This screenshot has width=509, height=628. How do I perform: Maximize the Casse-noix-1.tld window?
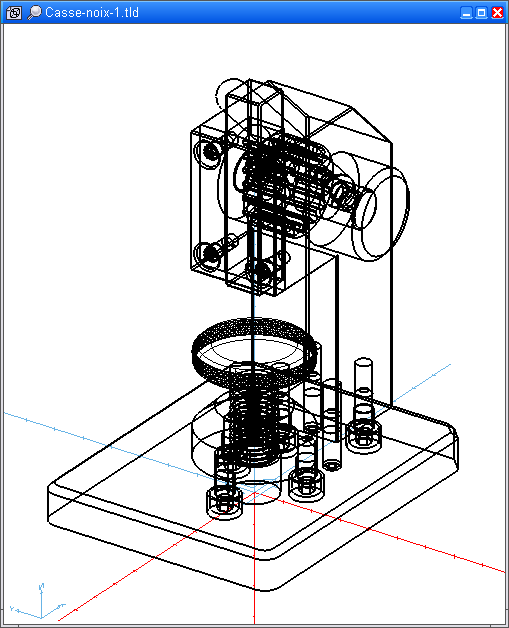coord(481,13)
